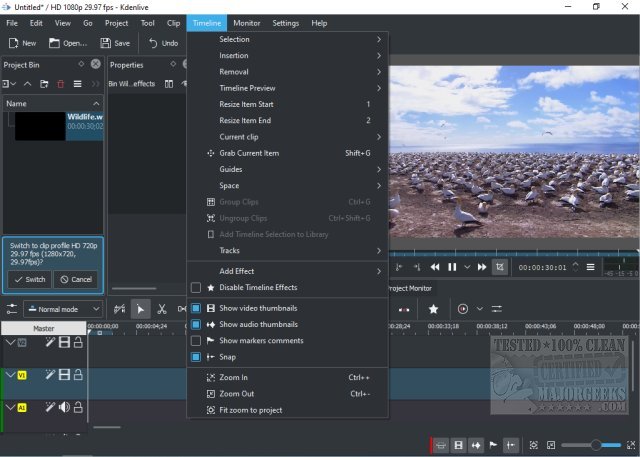This screenshot has width=640, height=457.
Task: Mute the A1 audio track speaker icon
Action: (x=64, y=407)
